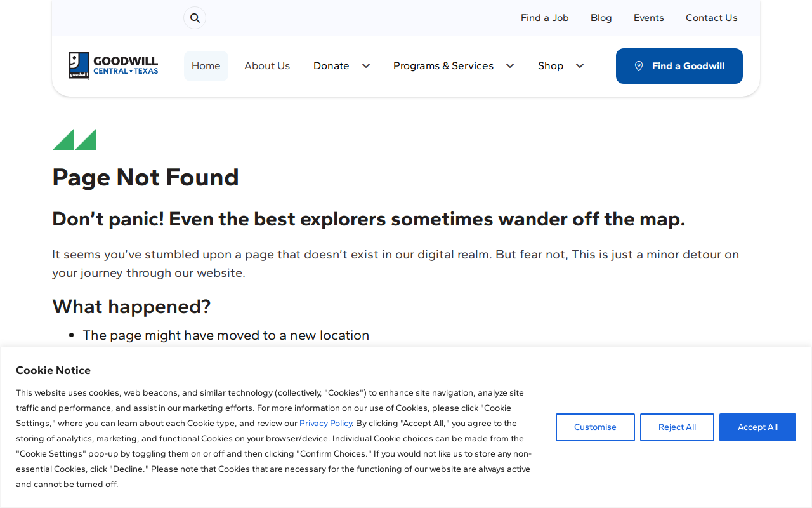Open the Shop menu item

point(551,66)
